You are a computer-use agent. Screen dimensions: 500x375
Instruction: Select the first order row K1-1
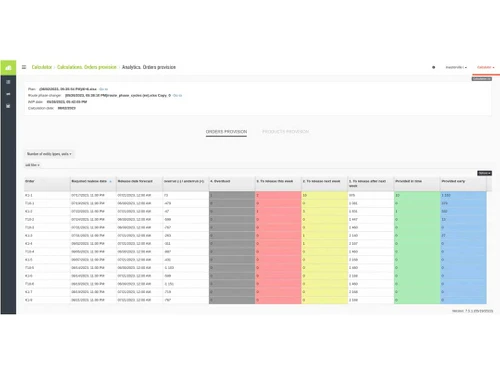coord(255,195)
